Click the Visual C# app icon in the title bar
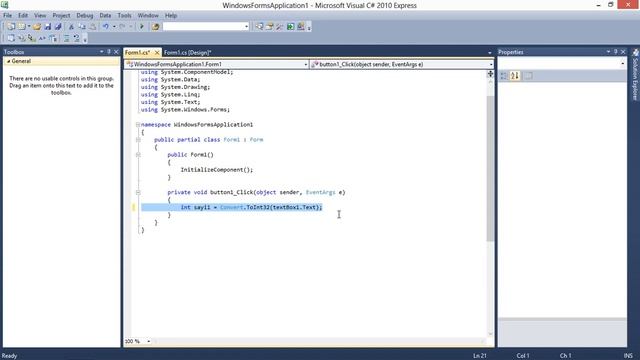The height and width of the screenshot is (360, 640). point(4,5)
